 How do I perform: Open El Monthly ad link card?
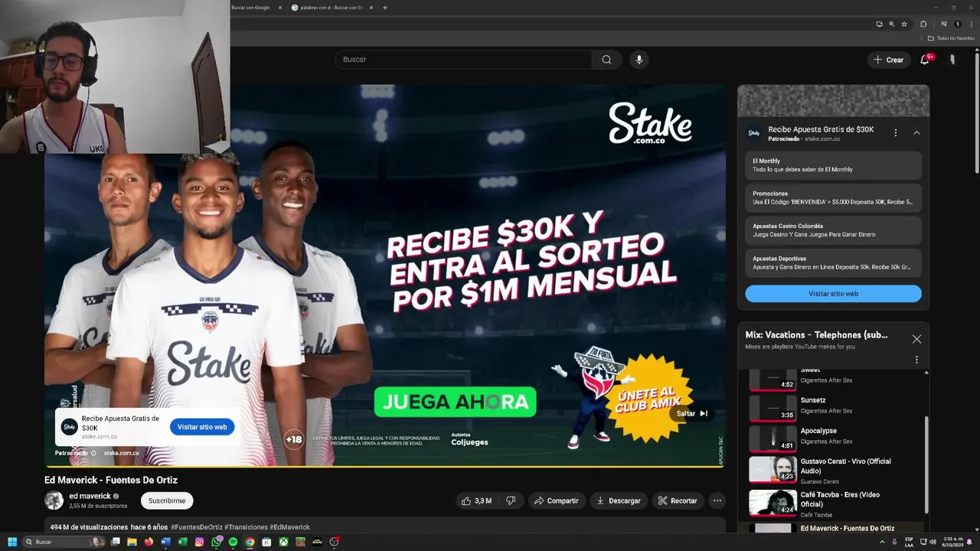[833, 165]
